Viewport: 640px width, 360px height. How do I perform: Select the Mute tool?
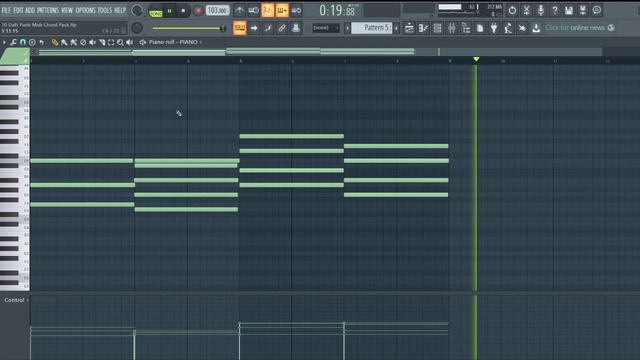[92, 42]
